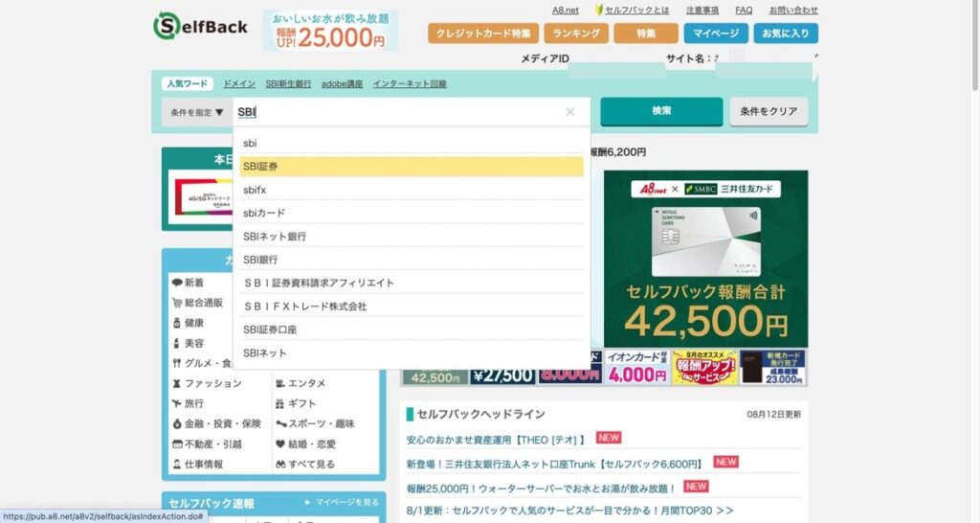Image resolution: width=980 pixels, height=523 pixels.
Task: Select the SBI証券口座 suggestion
Action: tap(412, 330)
